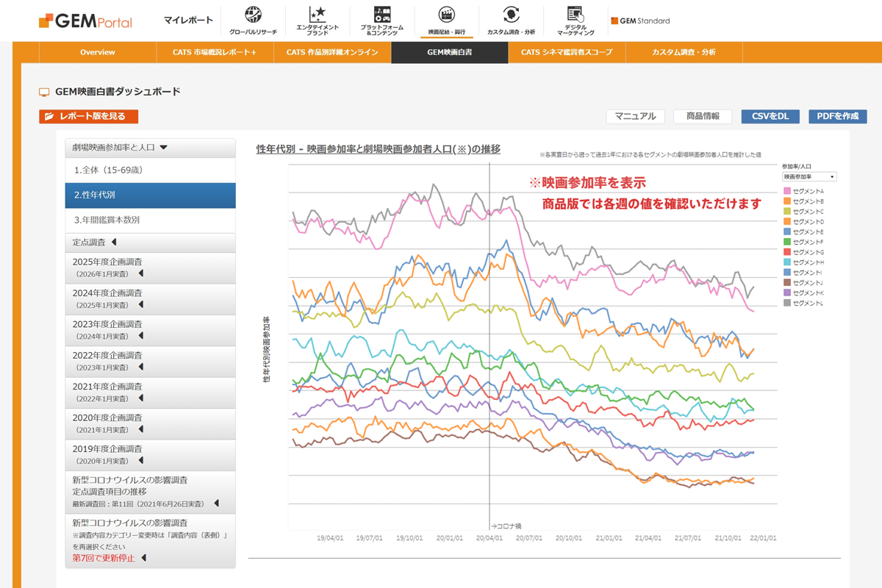
Task: Open プラットフォーム&コンテンツ icon
Action: click(381, 15)
